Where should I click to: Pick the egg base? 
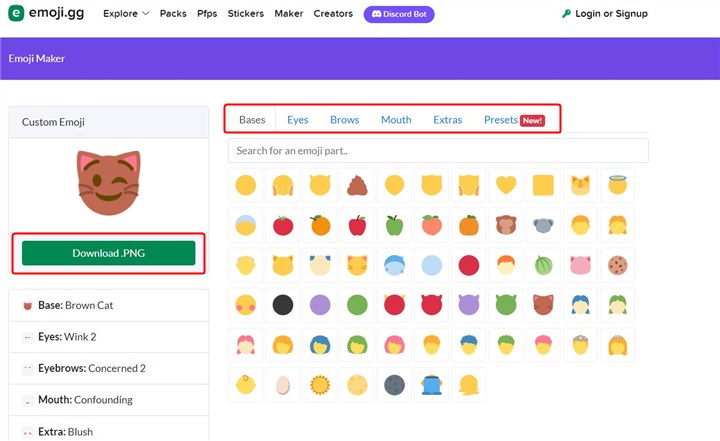tap(282, 384)
